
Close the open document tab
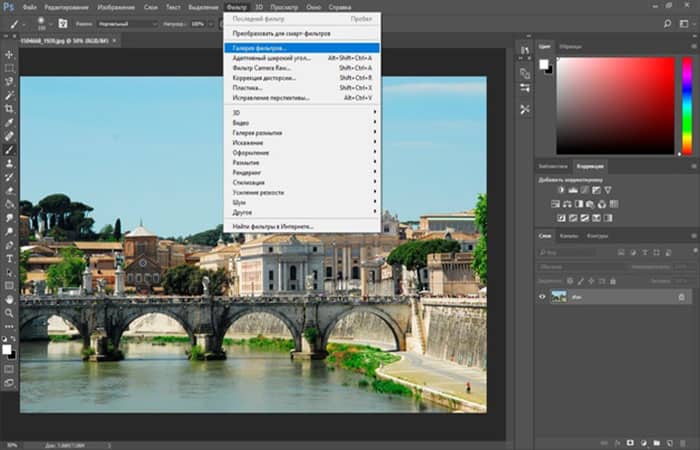tap(114, 41)
